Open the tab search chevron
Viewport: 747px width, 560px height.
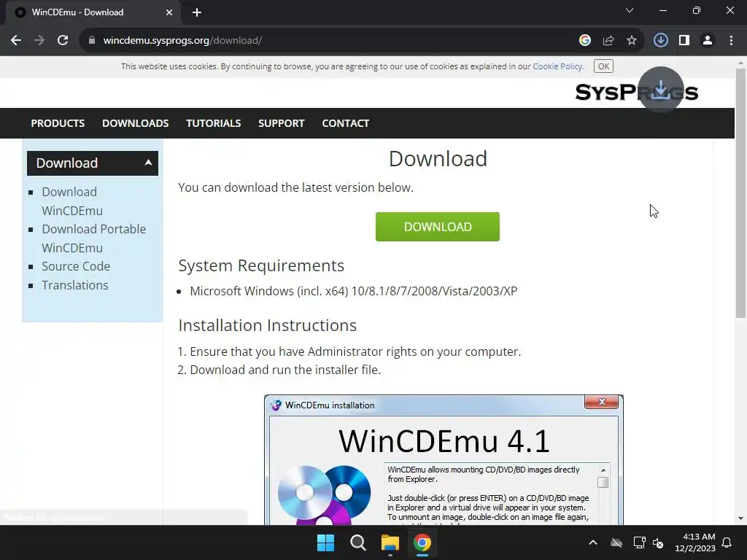tap(630, 10)
